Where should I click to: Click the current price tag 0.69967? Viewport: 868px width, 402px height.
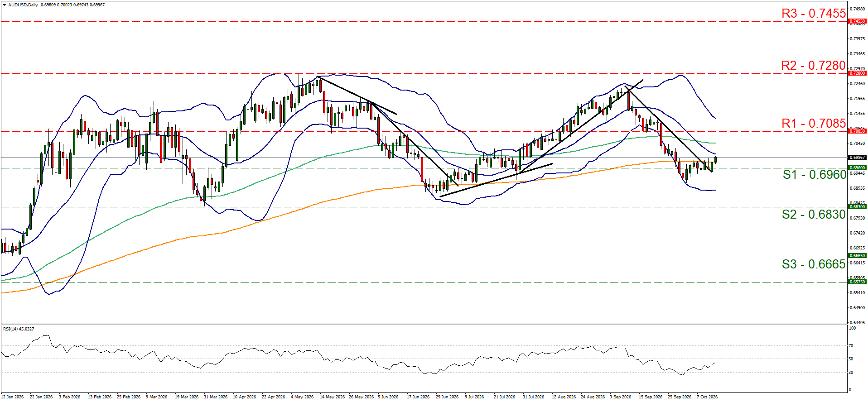pyautogui.click(x=857, y=158)
